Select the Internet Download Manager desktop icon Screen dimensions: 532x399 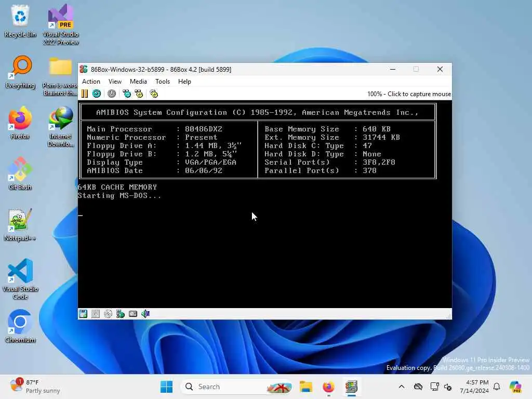[61, 127]
